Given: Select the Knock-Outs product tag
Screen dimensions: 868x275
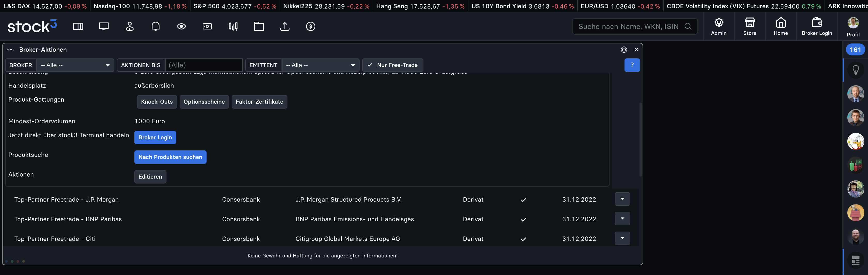Looking at the screenshot, I should [157, 102].
